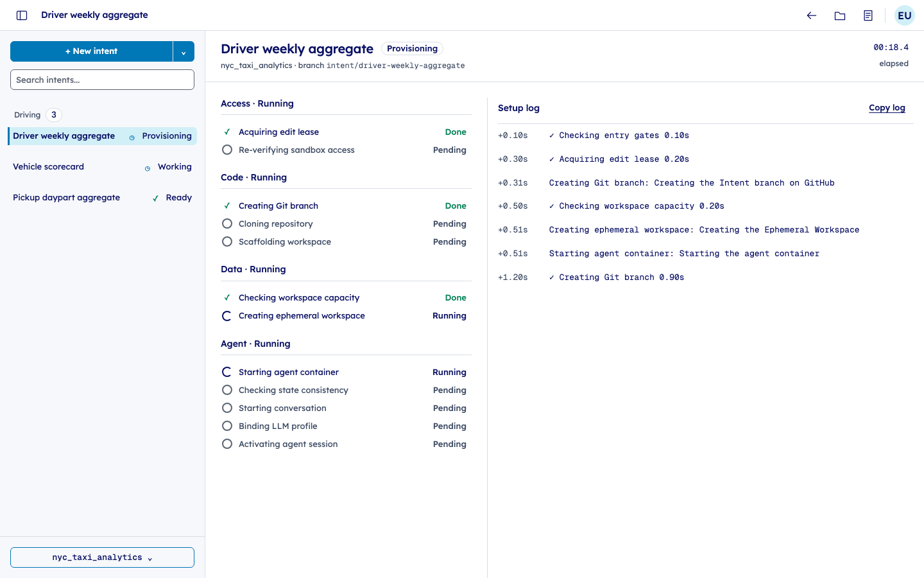Click the Starting conversation pending circle
The image size is (924, 578).
point(227,408)
